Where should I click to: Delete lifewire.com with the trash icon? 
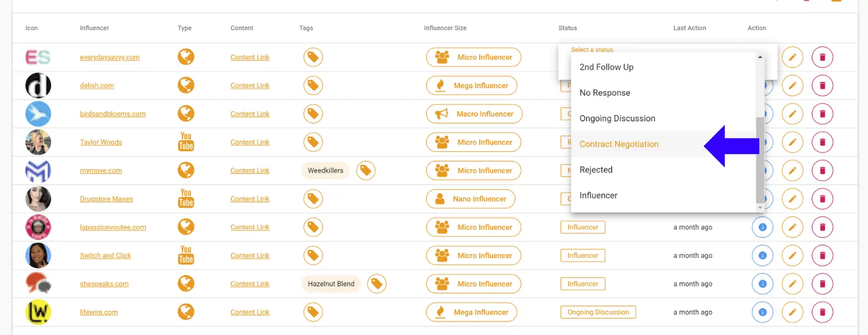[823, 312]
